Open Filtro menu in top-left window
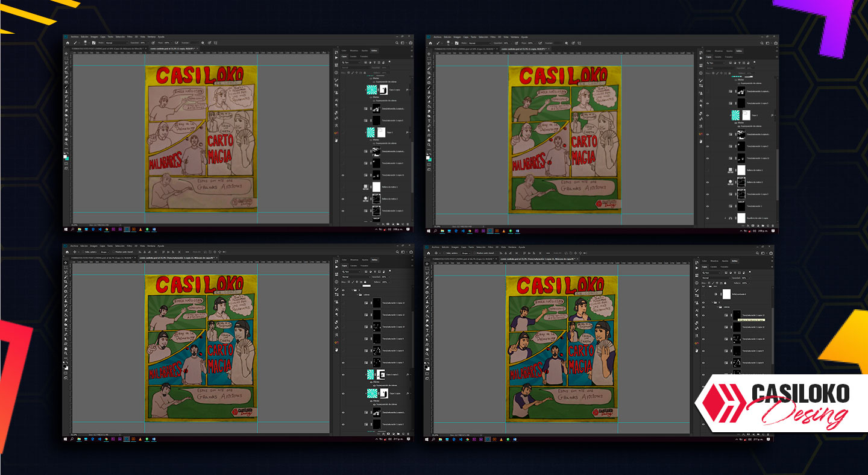 tap(130, 37)
